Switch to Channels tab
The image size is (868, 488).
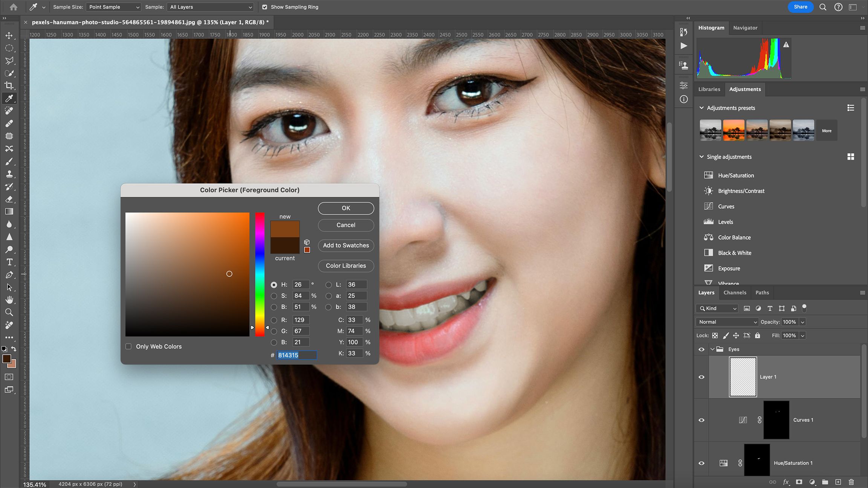coord(735,293)
